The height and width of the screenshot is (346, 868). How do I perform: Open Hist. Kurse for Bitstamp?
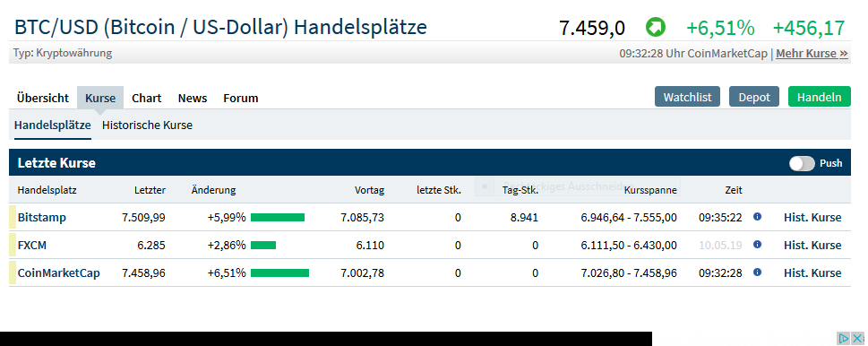point(812,217)
